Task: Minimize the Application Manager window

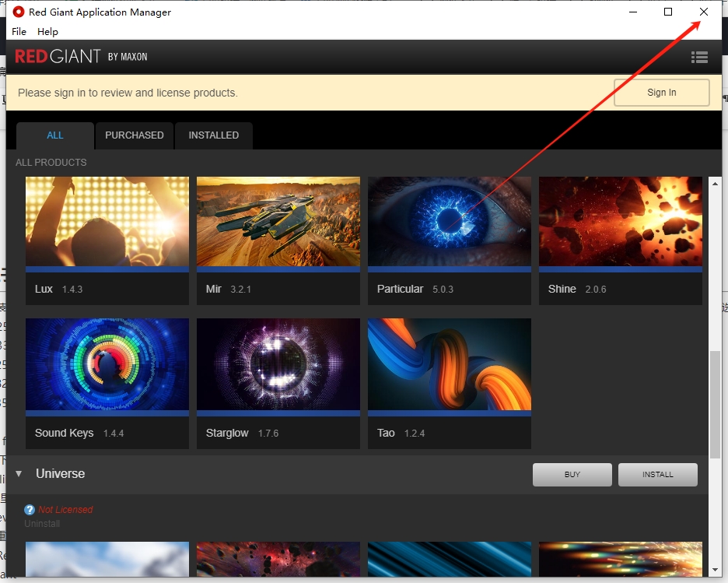Action: [x=633, y=12]
